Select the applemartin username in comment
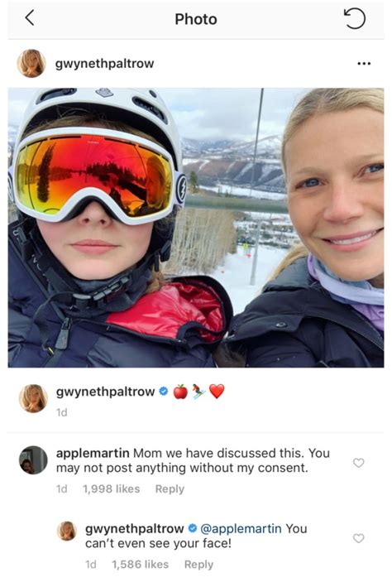This screenshot has width=392, height=587. click(x=93, y=453)
